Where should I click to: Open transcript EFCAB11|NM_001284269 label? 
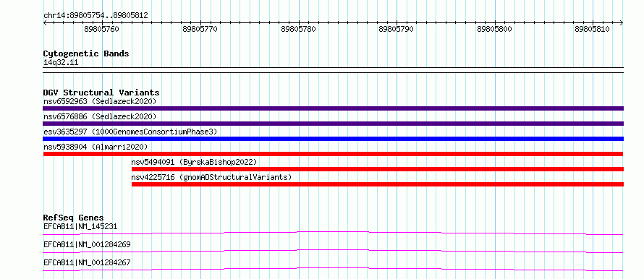(x=87, y=244)
